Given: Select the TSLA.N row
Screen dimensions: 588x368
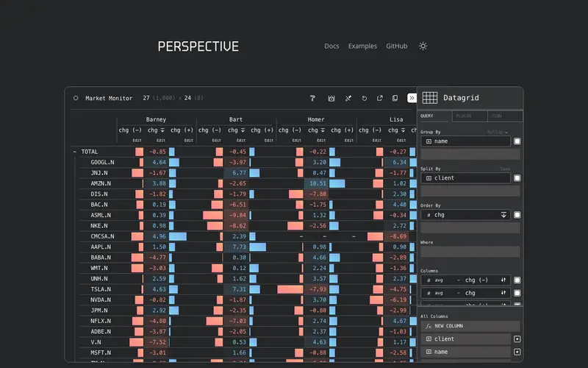Looking at the screenshot, I should (101, 289).
